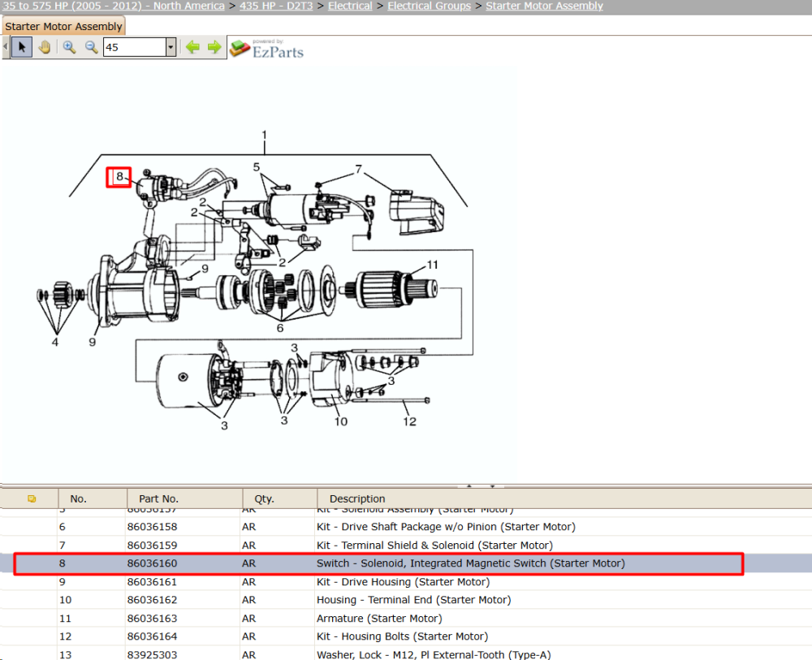Click the zoom value field showing 45
The width and height of the screenshot is (812, 660).
pyautogui.click(x=135, y=47)
